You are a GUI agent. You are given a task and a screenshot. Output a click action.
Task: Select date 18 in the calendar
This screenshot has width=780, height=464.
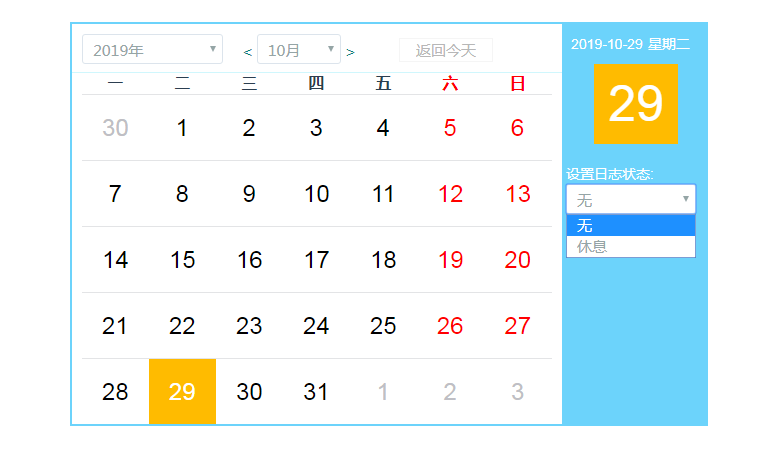click(x=383, y=260)
